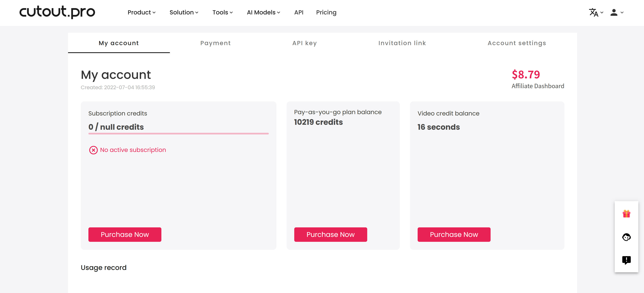
Task: Expand the Tools dropdown
Action: (222, 12)
